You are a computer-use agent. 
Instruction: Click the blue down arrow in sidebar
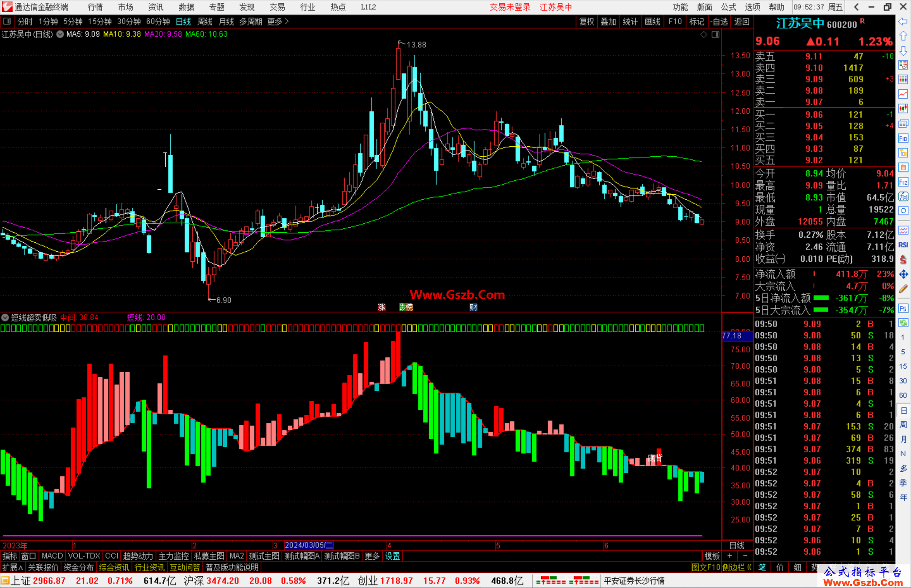tap(903, 51)
